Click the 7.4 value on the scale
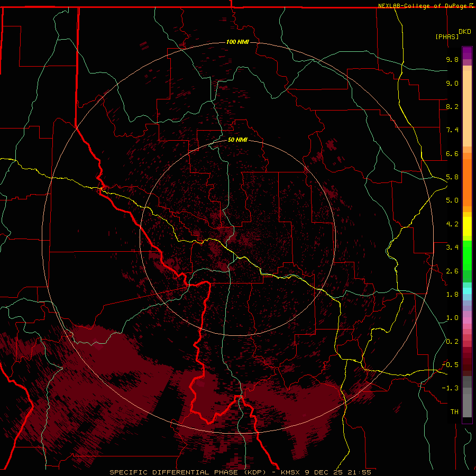The height and width of the screenshot is (476, 476). coord(452,130)
